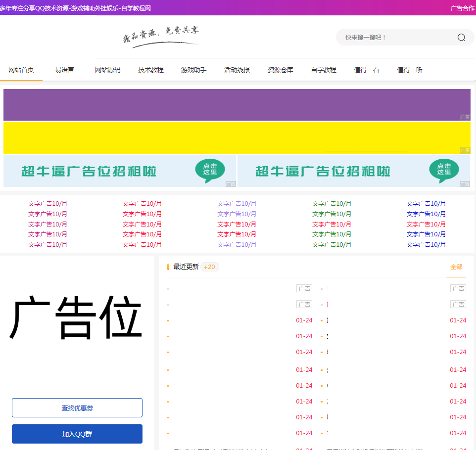Open the 值得一听 section
This screenshot has width=476, height=450.
[410, 70]
